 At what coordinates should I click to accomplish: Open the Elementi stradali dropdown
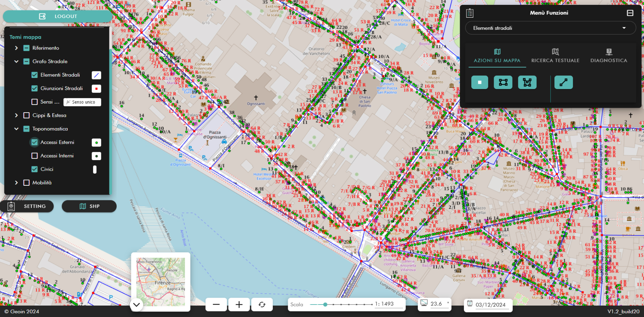coord(550,28)
